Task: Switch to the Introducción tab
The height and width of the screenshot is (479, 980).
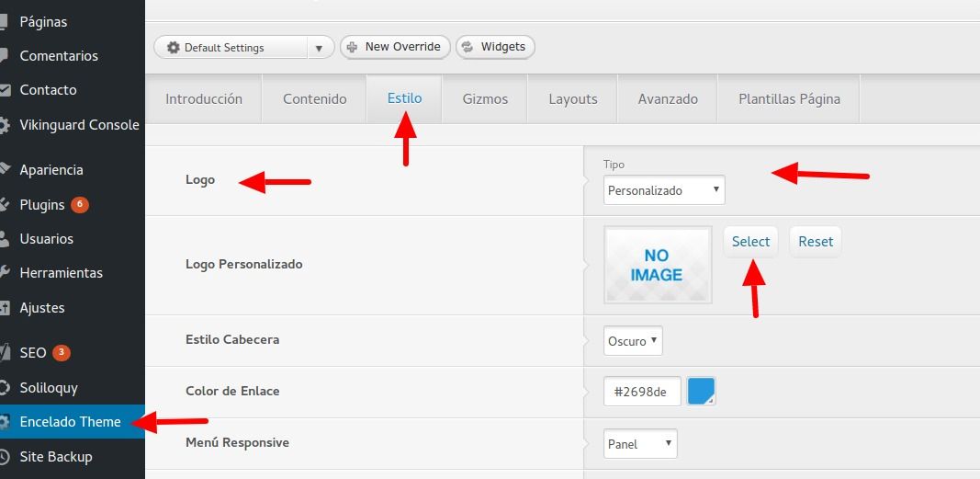Action: pos(204,98)
